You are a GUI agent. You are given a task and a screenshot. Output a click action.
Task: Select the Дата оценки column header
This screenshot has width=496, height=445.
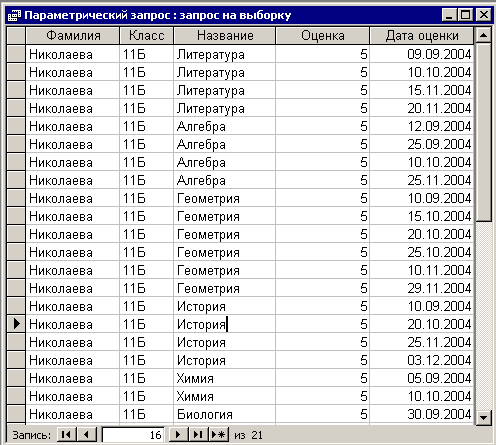pyautogui.click(x=422, y=35)
